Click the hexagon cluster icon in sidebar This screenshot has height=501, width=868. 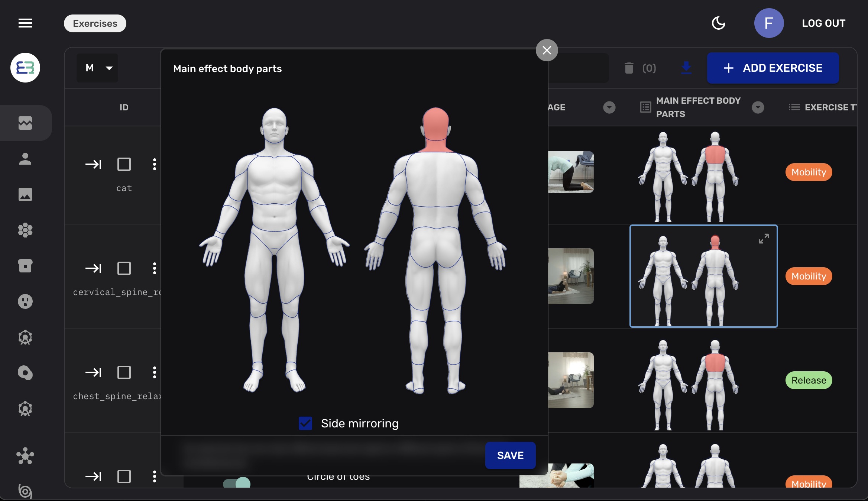click(x=25, y=231)
